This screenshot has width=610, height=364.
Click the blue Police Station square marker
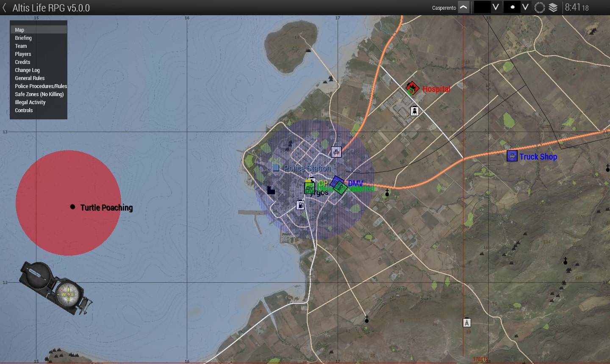click(x=276, y=168)
